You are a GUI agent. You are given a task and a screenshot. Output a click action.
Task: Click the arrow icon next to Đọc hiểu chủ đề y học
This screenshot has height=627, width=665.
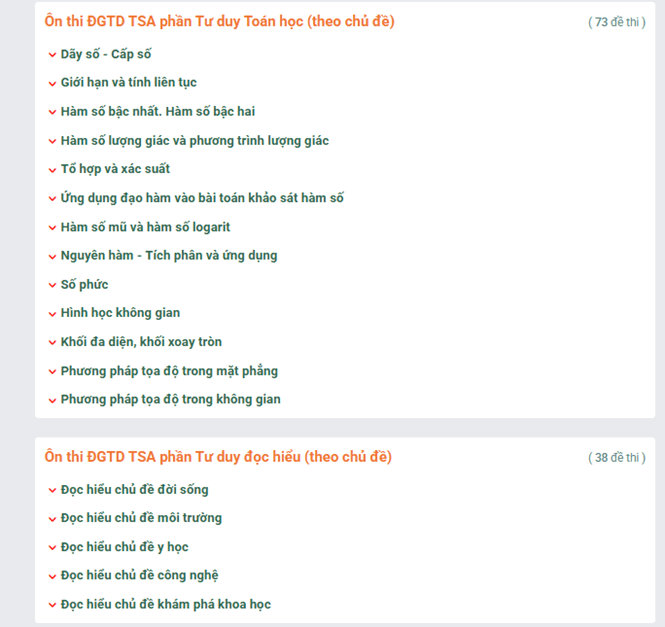[x=52, y=548]
